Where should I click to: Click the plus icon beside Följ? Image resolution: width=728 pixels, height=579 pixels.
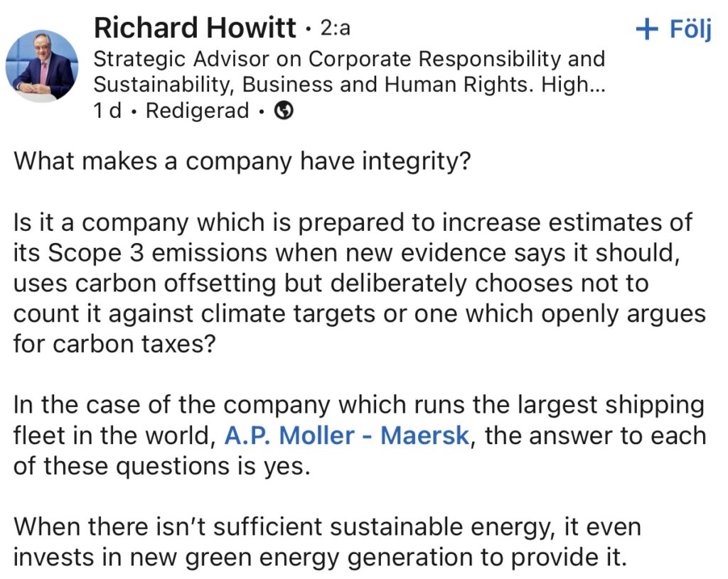tap(647, 30)
